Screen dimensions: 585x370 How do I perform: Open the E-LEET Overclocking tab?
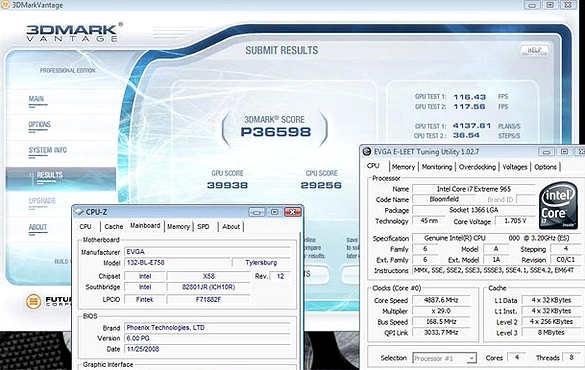[x=477, y=167]
